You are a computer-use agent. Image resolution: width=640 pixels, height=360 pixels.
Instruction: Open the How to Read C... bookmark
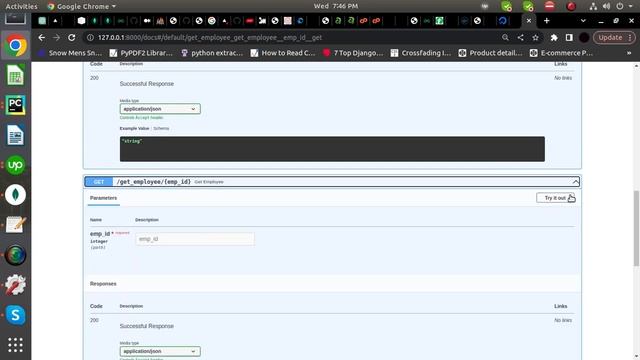283,53
